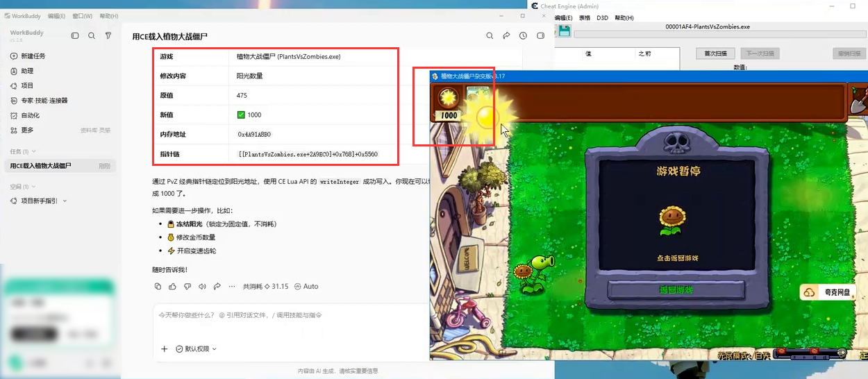868x379 pixels.
Task: Click Cheat Engine scan progress bar
Action: pos(721,35)
